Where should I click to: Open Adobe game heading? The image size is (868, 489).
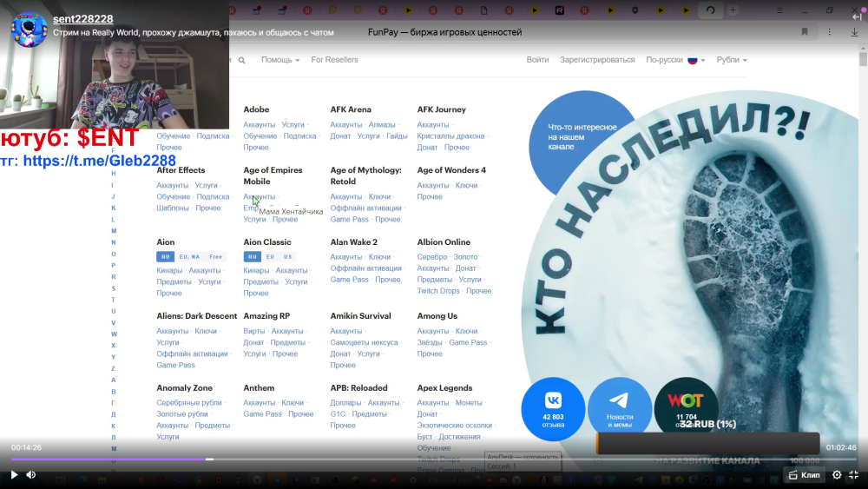point(256,109)
